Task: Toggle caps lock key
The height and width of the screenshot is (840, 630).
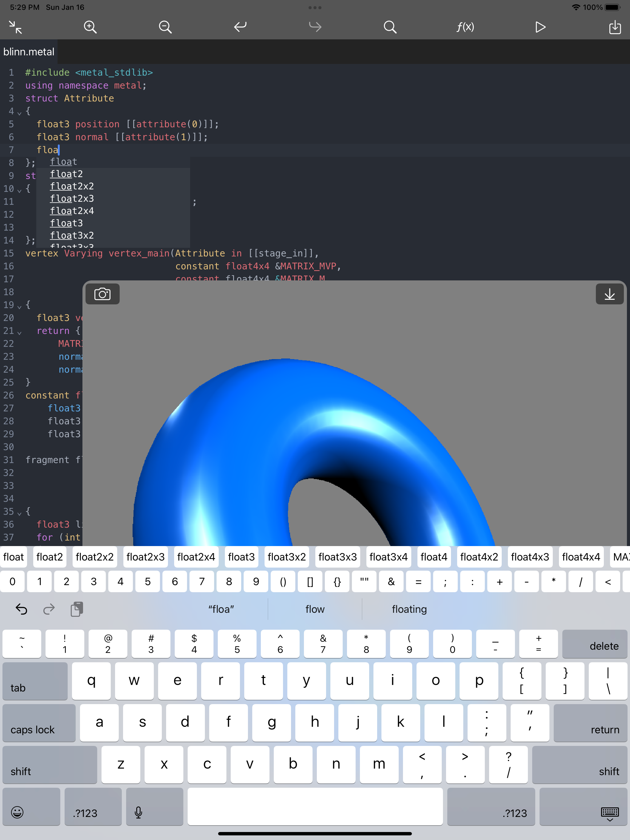Action: [39, 723]
